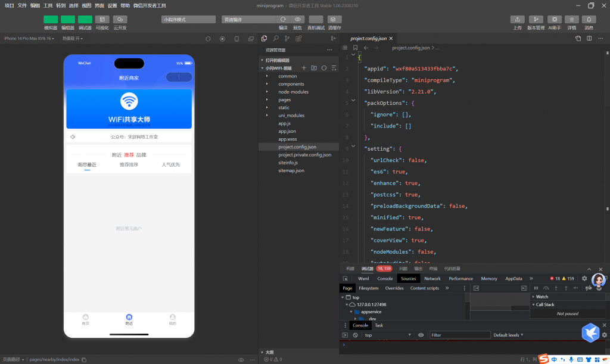Open the 工具 (Tools) menu

pos(48,5)
